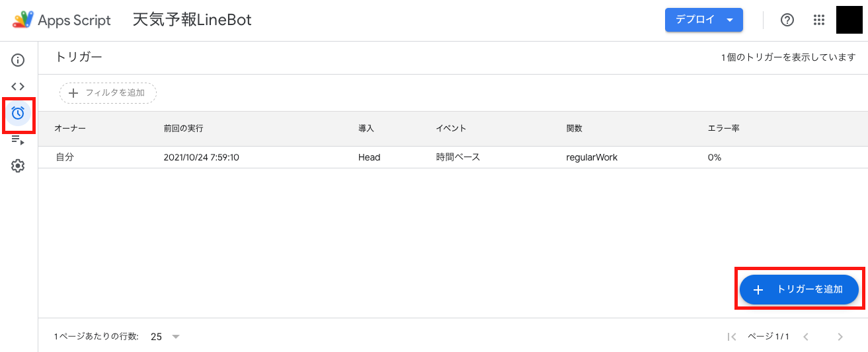This screenshot has width=868, height=352.
Task: Select the Triggers alarm clock icon
Action: (x=18, y=113)
